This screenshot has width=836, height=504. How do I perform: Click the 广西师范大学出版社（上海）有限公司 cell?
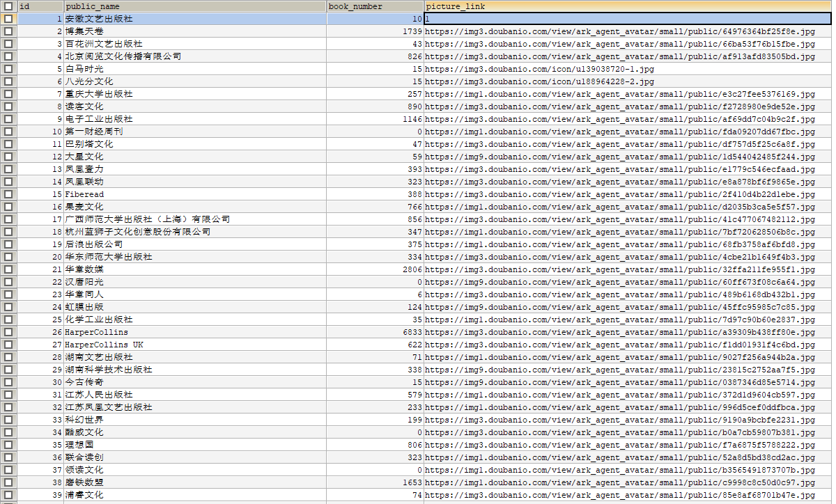point(195,219)
